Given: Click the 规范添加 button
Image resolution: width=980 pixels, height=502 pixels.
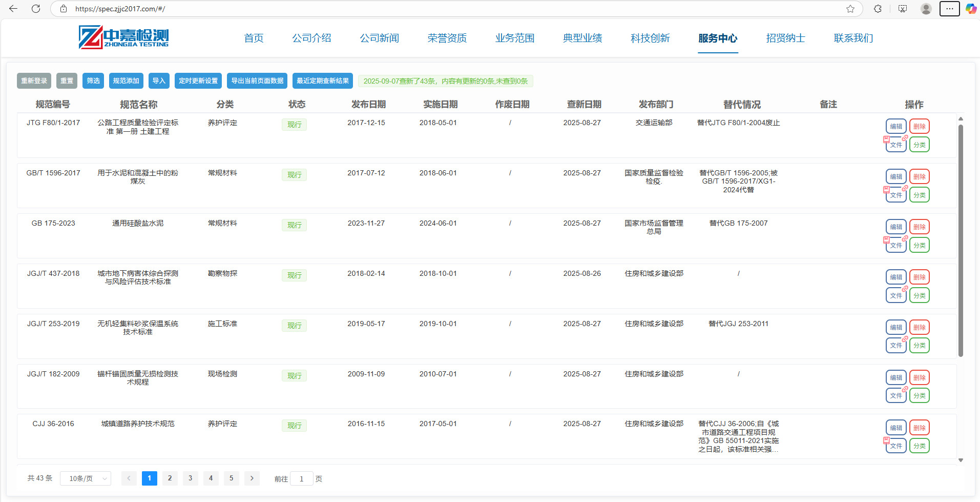Looking at the screenshot, I should [x=126, y=81].
